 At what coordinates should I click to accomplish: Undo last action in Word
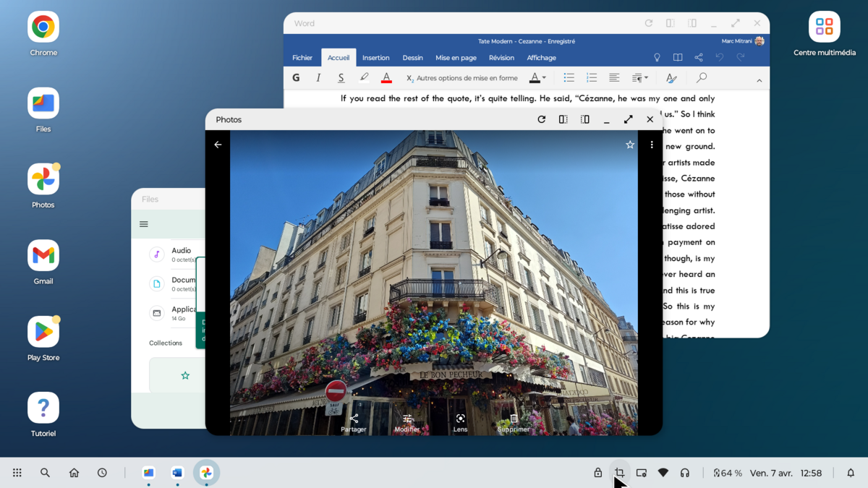click(719, 58)
